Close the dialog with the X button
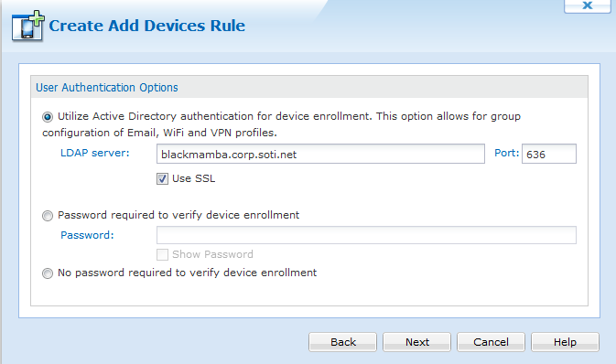 588,5
